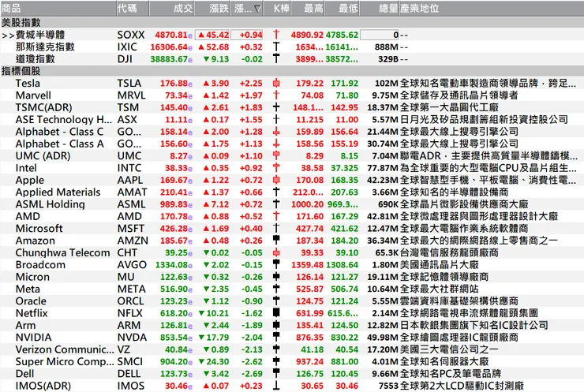Select the 那斯達克指數 index name
This screenshot has height=392, width=584.
45,47
